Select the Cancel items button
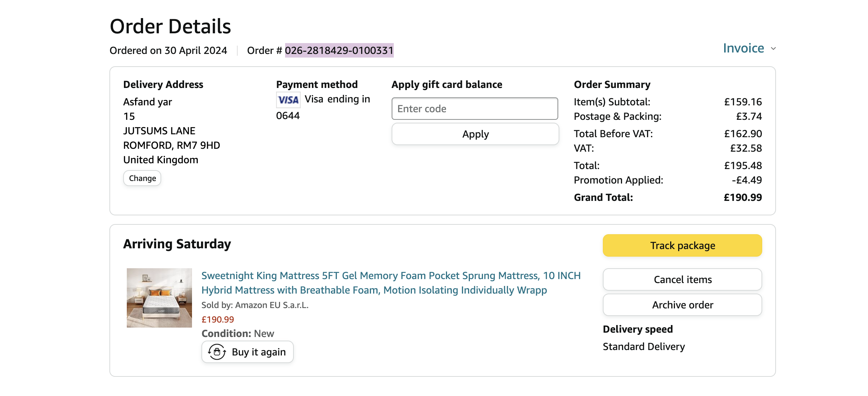868x396 pixels. tap(682, 279)
